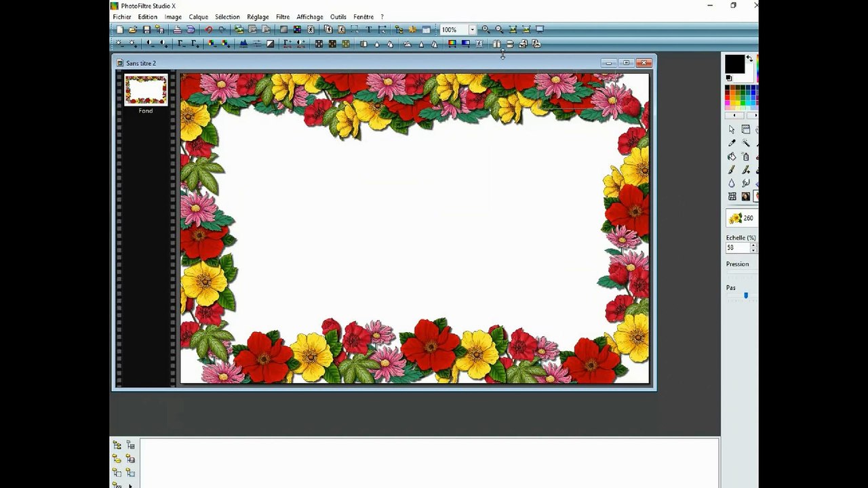This screenshot has width=868, height=488.
Task: Open the Image menu
Action: (173, 17)
